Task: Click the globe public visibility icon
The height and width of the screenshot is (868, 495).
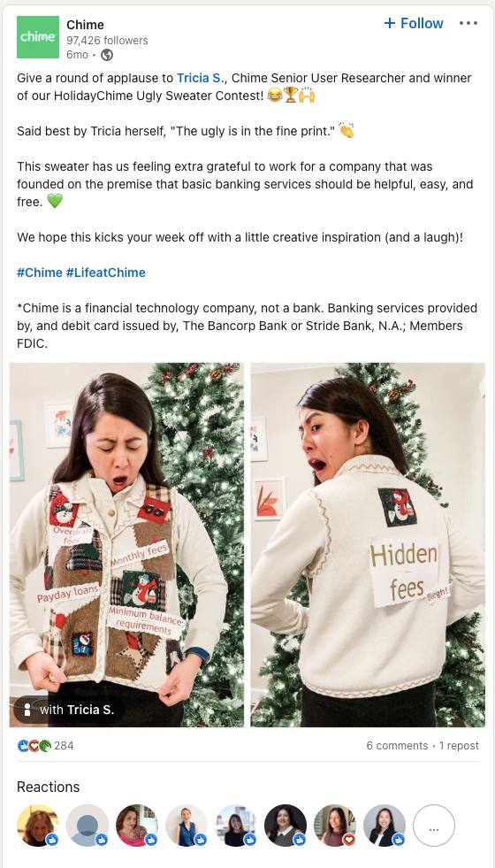Action: click(107, 55)
